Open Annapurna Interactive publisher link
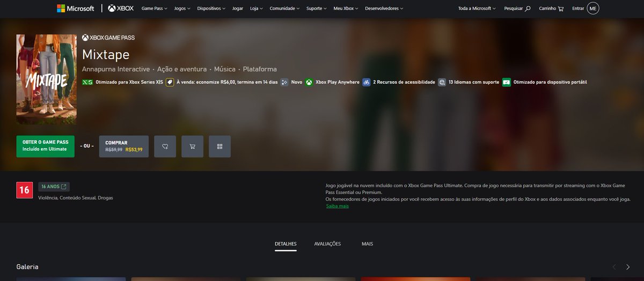The image size is (644, 281). point(116,69)
